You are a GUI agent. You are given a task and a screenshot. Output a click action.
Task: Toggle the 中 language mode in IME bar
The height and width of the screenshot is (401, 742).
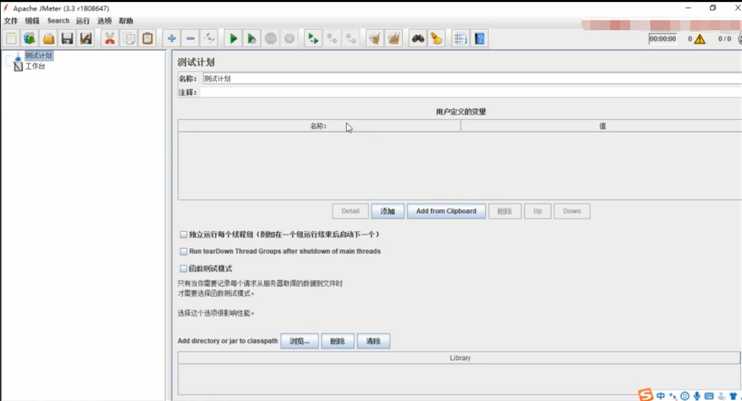(661, 396)
